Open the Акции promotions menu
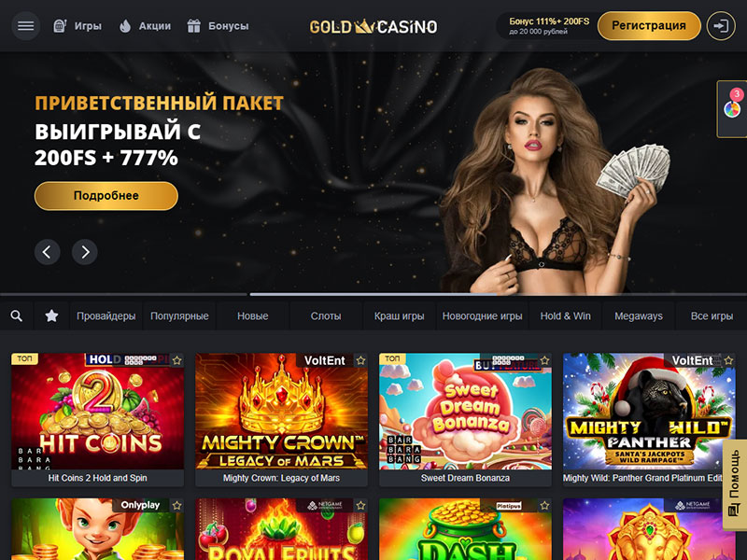Screen dimensions: 747x560 (x=145, y=26)
